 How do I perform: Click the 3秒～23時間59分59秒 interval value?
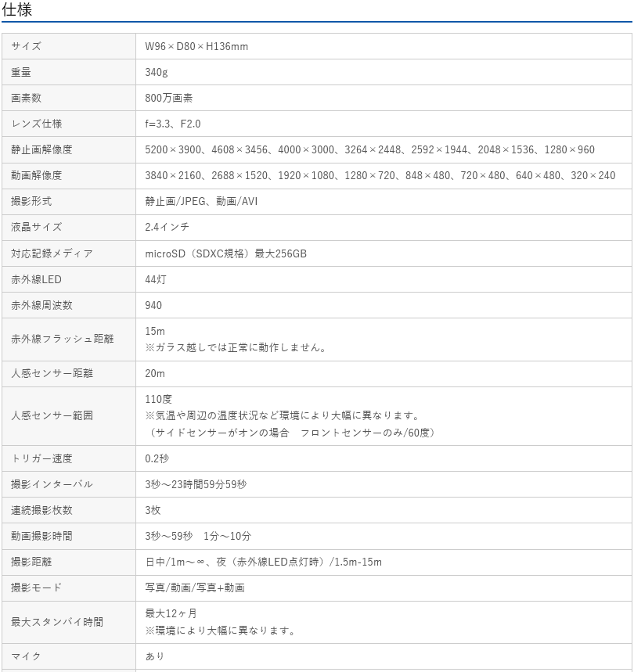coord(196,484)
